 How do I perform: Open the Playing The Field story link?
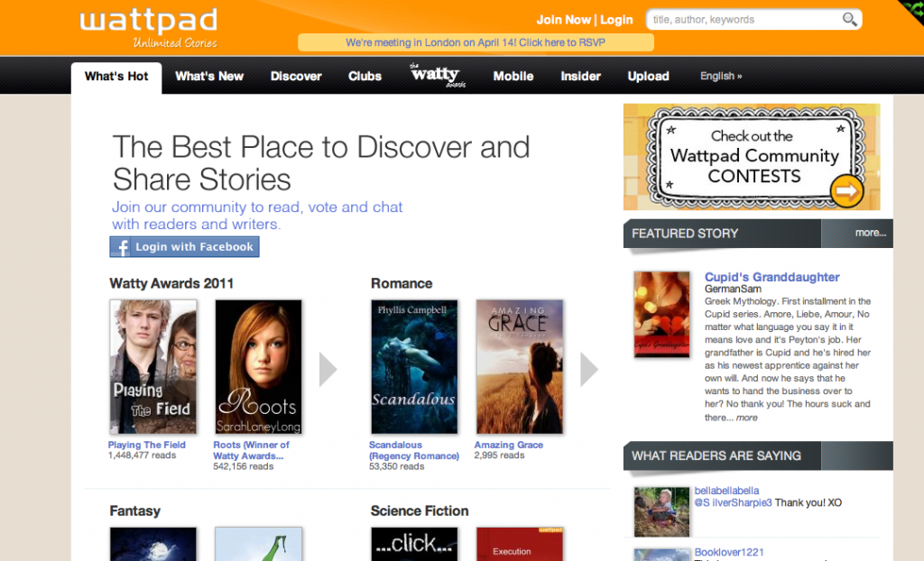tap(147, 444)
